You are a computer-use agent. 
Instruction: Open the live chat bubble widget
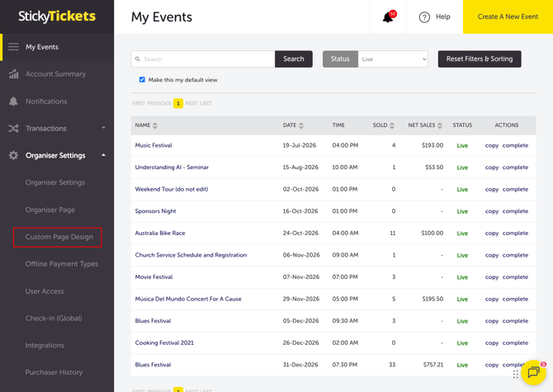tap(533, 372)
